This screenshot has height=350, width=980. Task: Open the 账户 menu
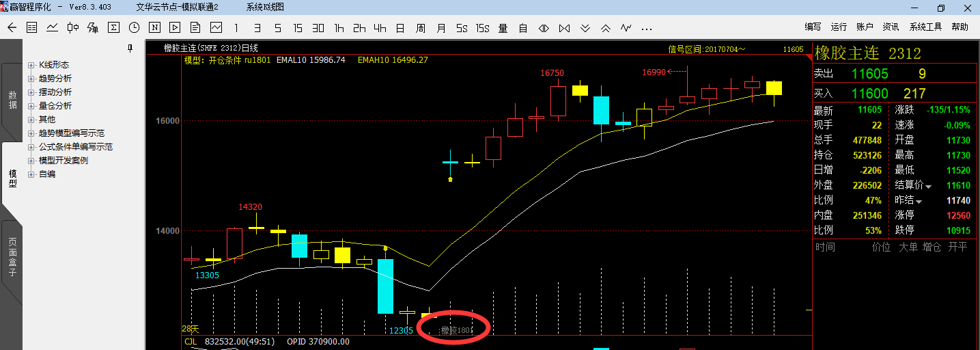click(865, 27)
